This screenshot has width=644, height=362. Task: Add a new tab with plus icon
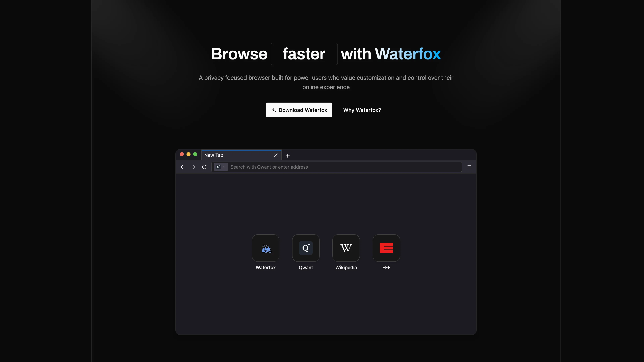[x=288, y=156]
